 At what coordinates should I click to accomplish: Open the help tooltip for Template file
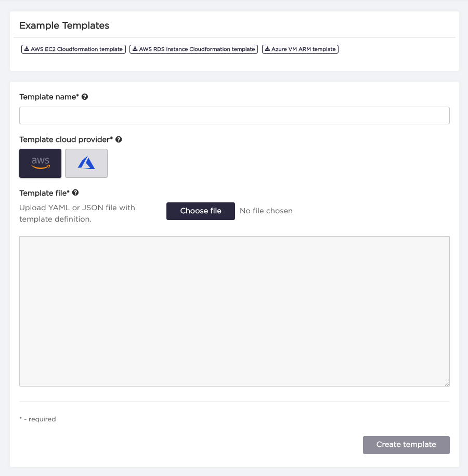76,192
